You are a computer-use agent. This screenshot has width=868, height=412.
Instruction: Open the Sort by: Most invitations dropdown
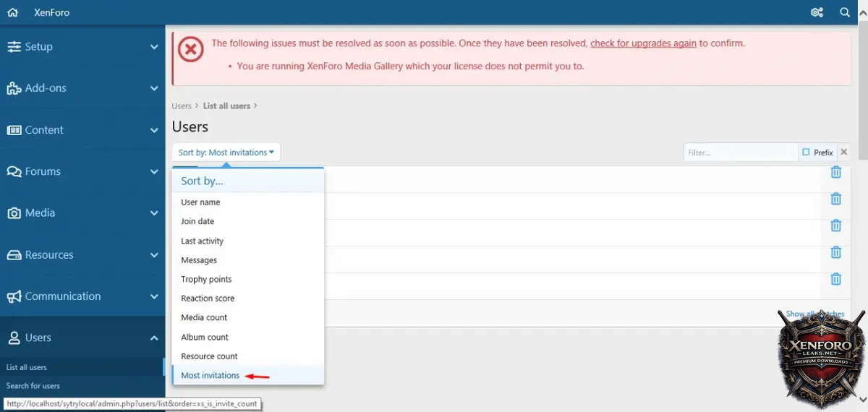click(226, 153)
